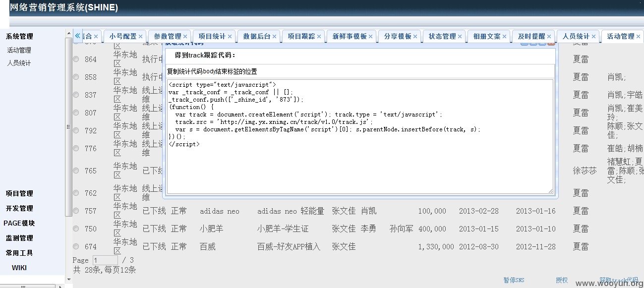
Task: Open 活动管理 in sidebar tree
Action: [19, 50]
